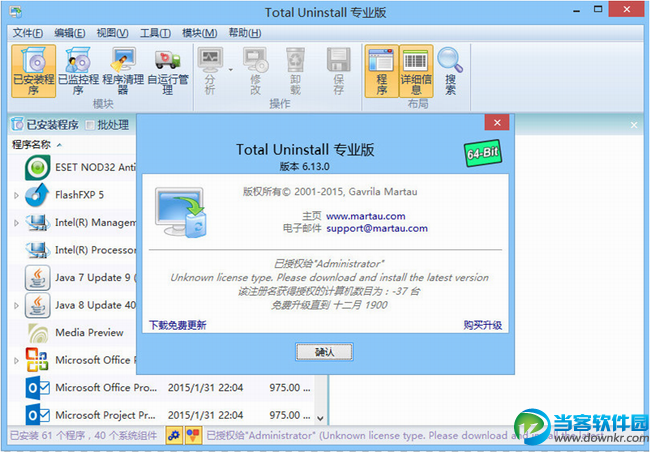This screenshot has height=452, width=650.
Task: Click the shapes icon in the status bar
Action: (x=193, y=435)
